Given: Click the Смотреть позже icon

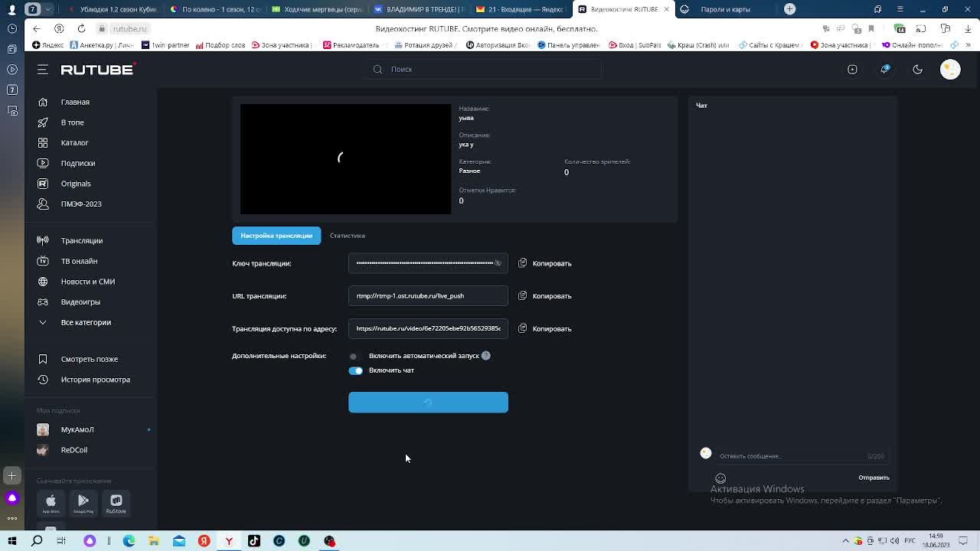Looking at the screenshot, I should [43, 359].
